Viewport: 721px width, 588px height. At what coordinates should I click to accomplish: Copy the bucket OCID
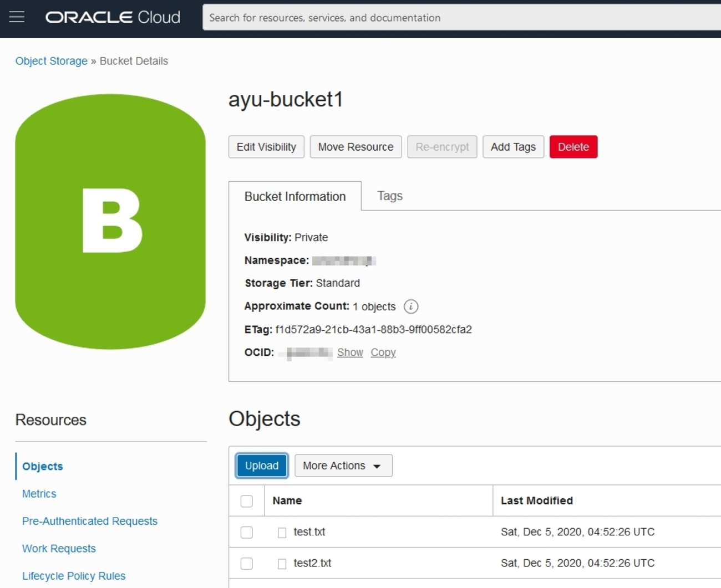point(383,352)
